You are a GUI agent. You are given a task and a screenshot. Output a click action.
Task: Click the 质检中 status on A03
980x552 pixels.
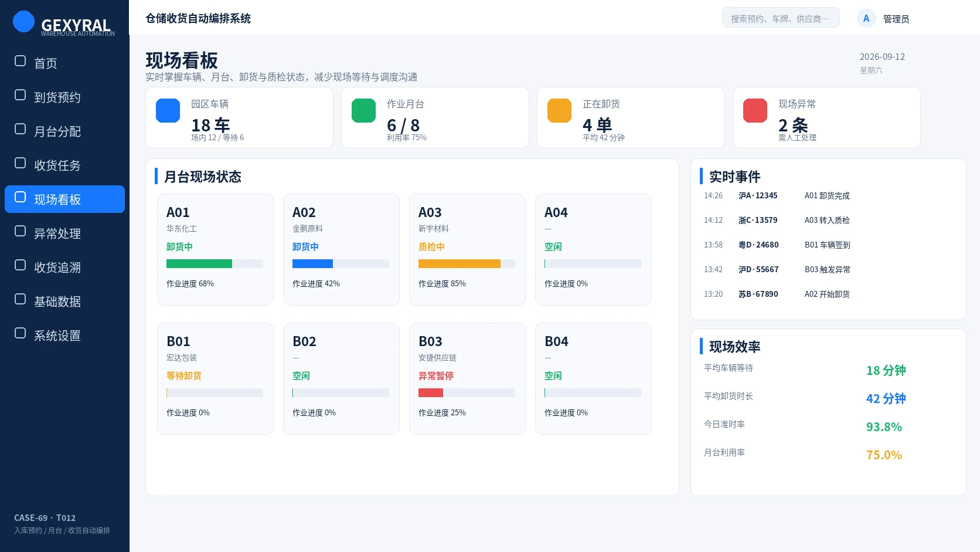pos(431,247)
